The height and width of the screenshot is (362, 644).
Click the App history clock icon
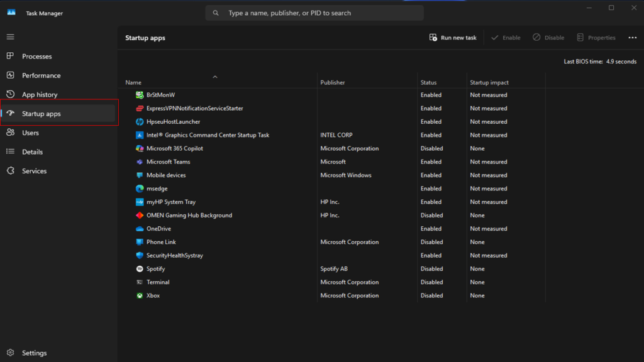10,94
